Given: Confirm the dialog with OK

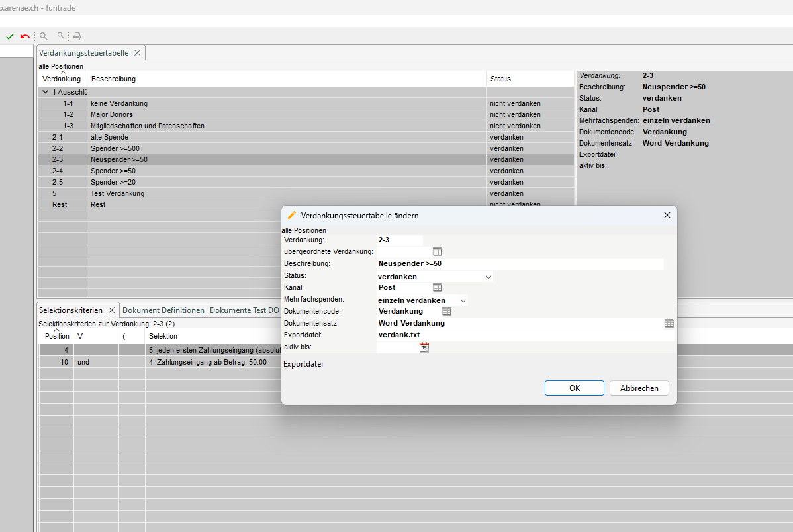Looking at the screenshot, I should click(x=574, y=388).
